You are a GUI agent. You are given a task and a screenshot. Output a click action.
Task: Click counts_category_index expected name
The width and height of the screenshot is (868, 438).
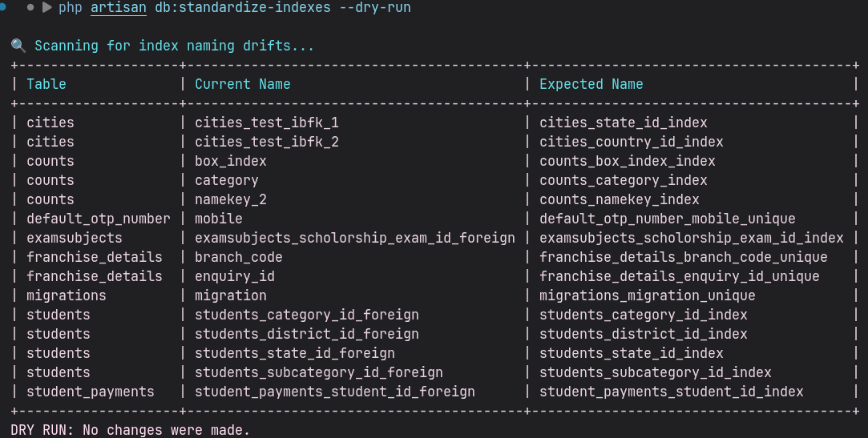tap(624, 180)
